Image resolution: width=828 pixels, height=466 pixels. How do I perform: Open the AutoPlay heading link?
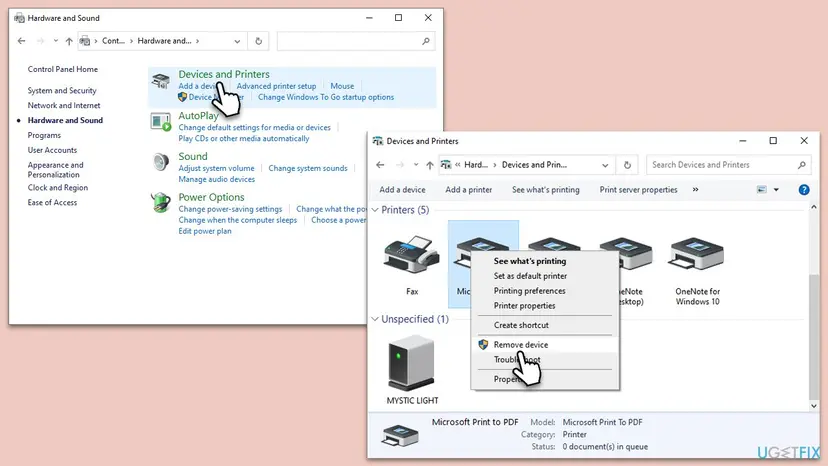(198, 116)
